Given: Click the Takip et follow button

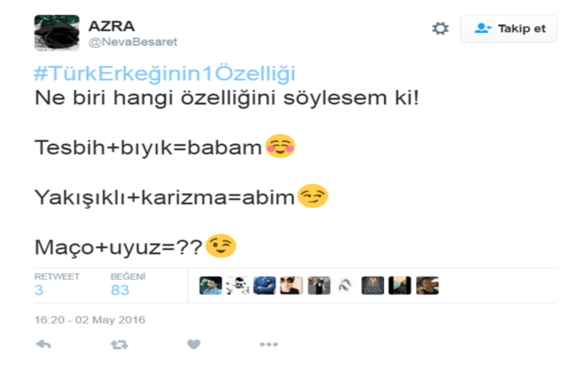Looking at the screenshot, I should pos(509,28).
